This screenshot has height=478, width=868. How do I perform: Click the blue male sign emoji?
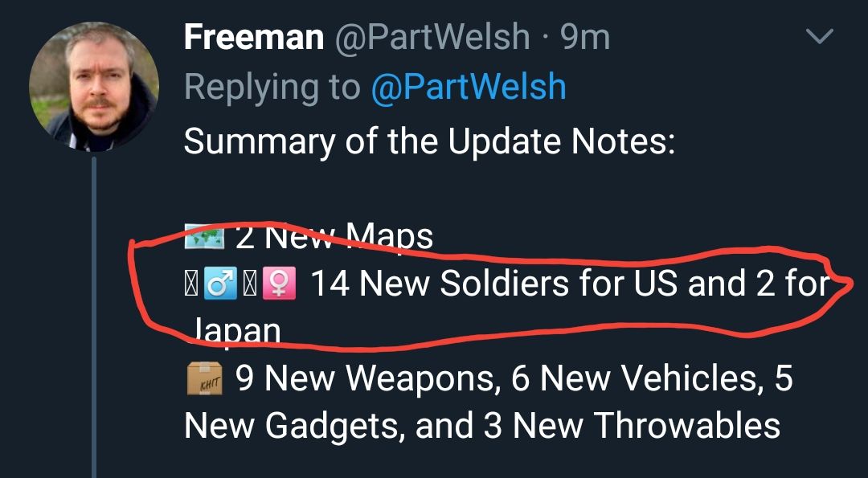pos(219,284)
